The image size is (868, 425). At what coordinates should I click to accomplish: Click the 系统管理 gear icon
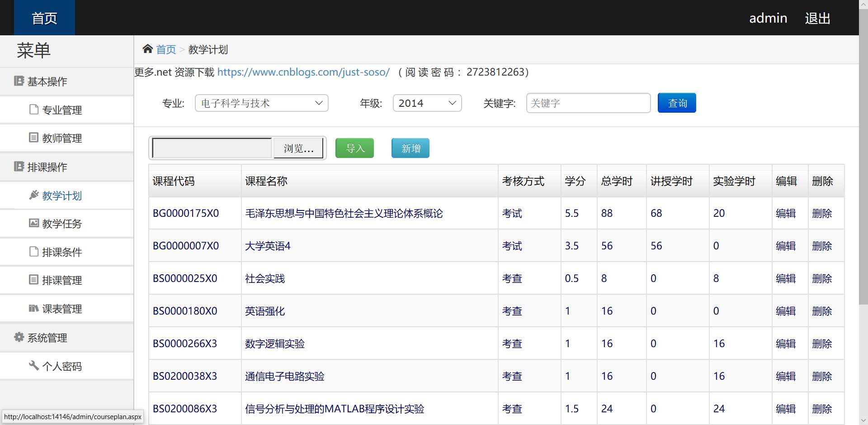coord(19,337)
